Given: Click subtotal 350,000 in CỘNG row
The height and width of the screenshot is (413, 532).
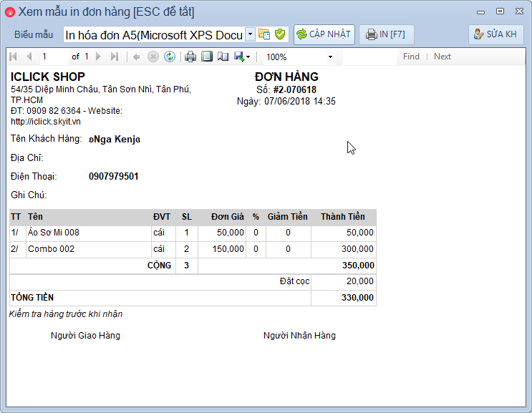Looking at the screenshot, I should point(358,266).
